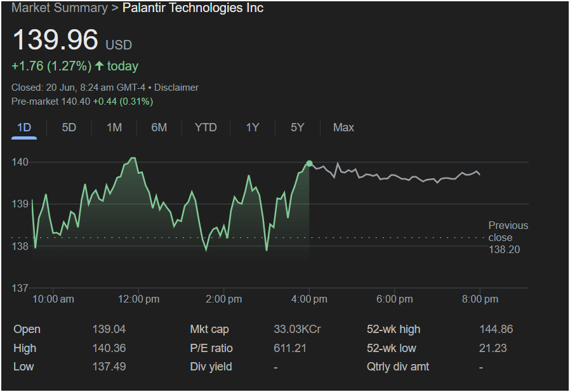Click the Closed: 20 Jun timestamp text
The height and width of the screenshot is (392, 570).
78,88
